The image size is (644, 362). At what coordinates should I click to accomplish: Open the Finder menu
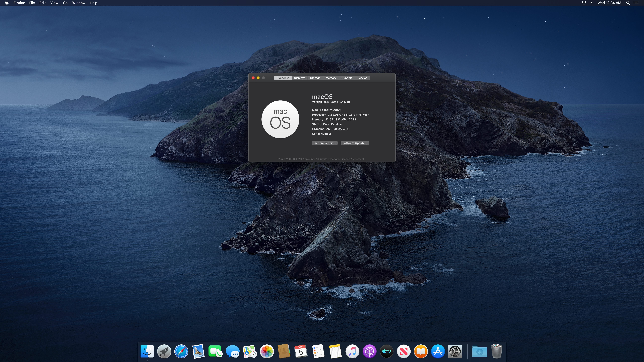click(x=19, y=3)
